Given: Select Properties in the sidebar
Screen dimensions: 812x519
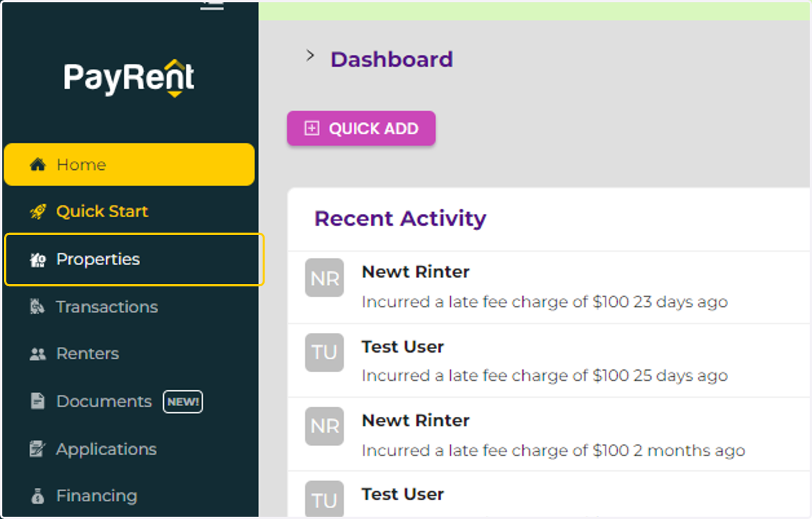Looking at the screenshot, I should [x=134, y=259].
